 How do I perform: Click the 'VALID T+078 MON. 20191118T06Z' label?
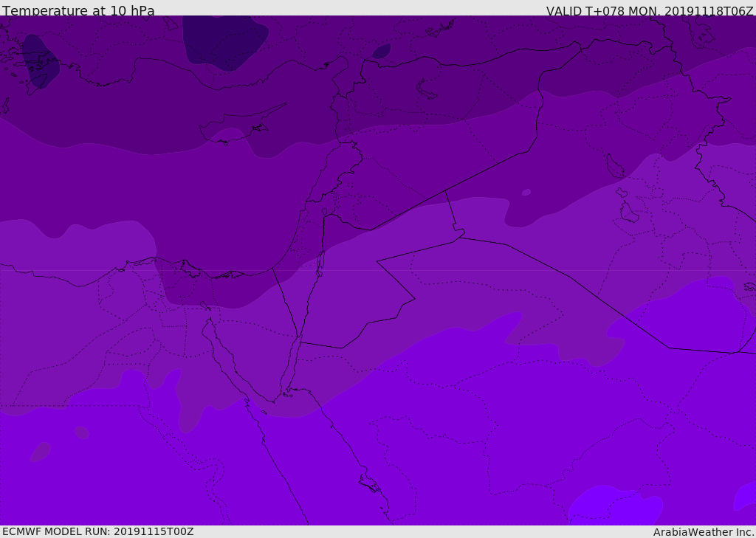point(650,10)
